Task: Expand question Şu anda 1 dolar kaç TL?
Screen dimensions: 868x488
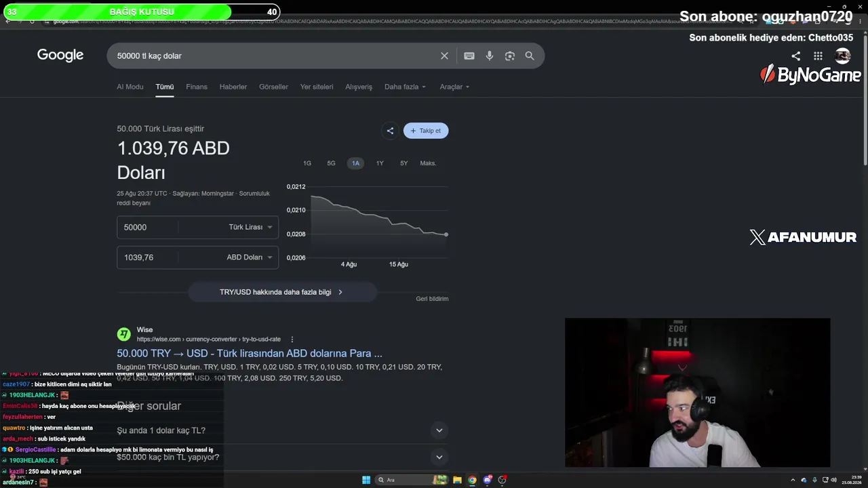Action: pyautogui.click(x=283, y=430)
